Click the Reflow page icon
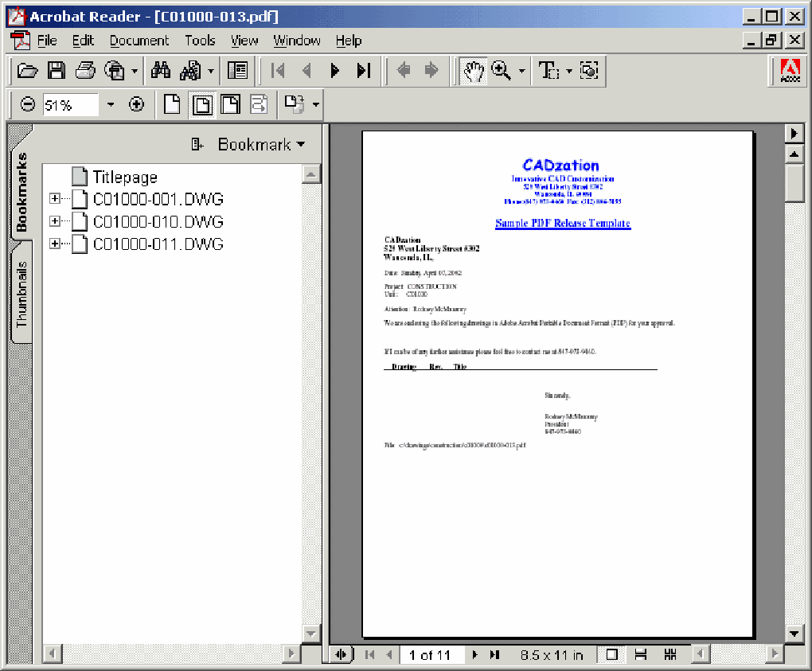The image size is (812, 671). 259,104
